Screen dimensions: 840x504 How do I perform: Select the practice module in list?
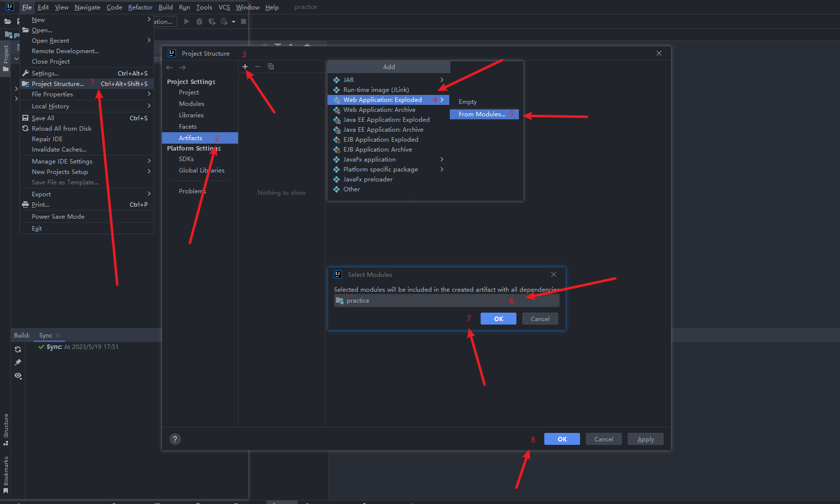pyautogui.click(x=358, y=301)
